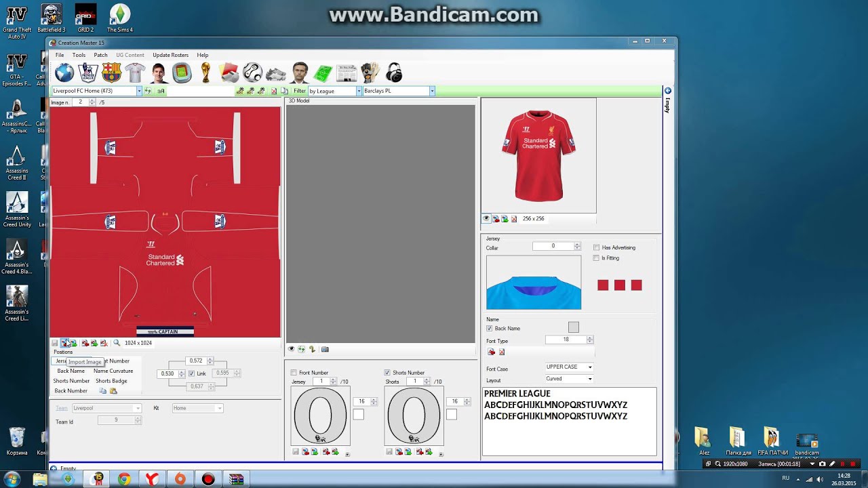
Task: Click the blue collar preview image
Action: click(x=534, y=283)
